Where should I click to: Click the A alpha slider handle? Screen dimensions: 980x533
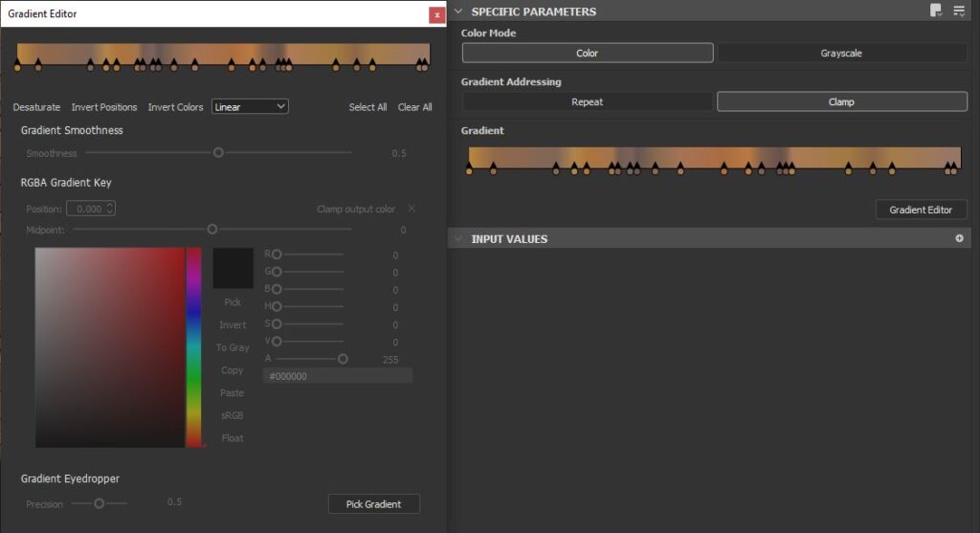[343, 359]
